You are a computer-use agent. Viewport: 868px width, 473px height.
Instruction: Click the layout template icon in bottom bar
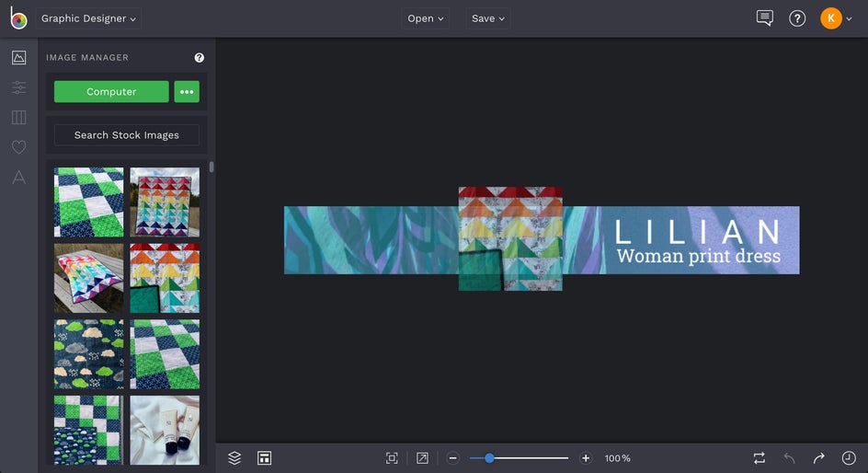click(264, 458)
